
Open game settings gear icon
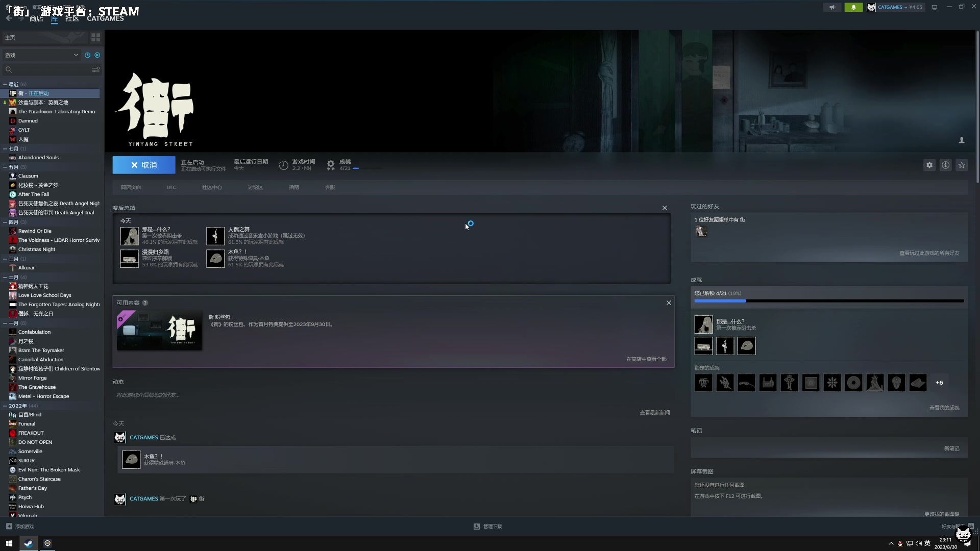[929, 165]
